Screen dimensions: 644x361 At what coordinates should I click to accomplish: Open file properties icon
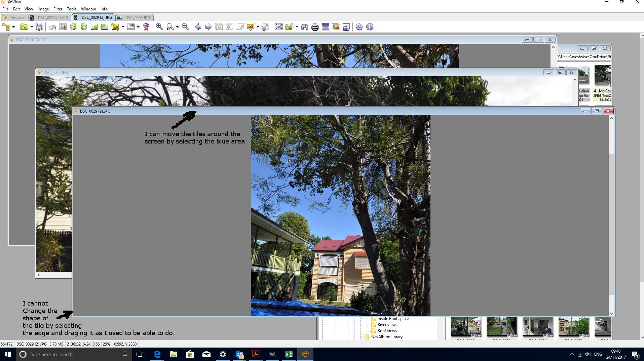[265, 27]
